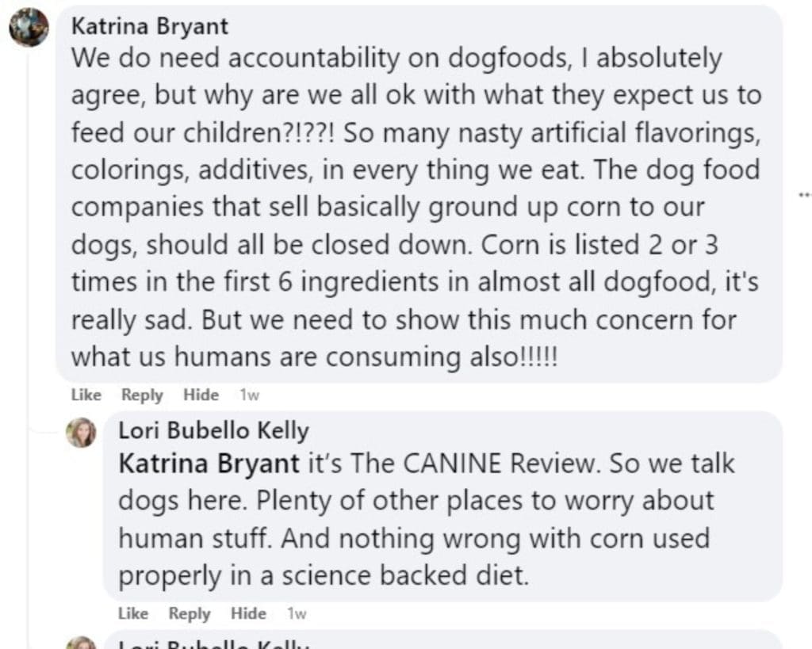
Task: Open the 1w timestamp on Lori's reply
Action: click(x=297, y=614)
